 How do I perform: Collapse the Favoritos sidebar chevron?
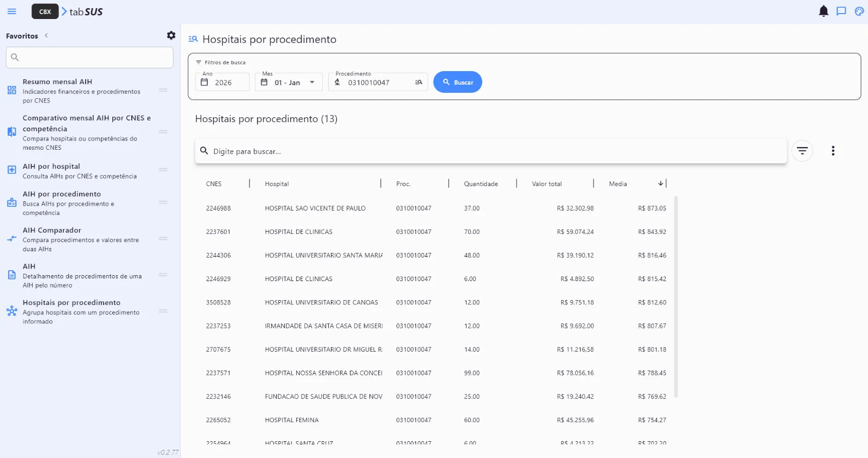[46, 35]
